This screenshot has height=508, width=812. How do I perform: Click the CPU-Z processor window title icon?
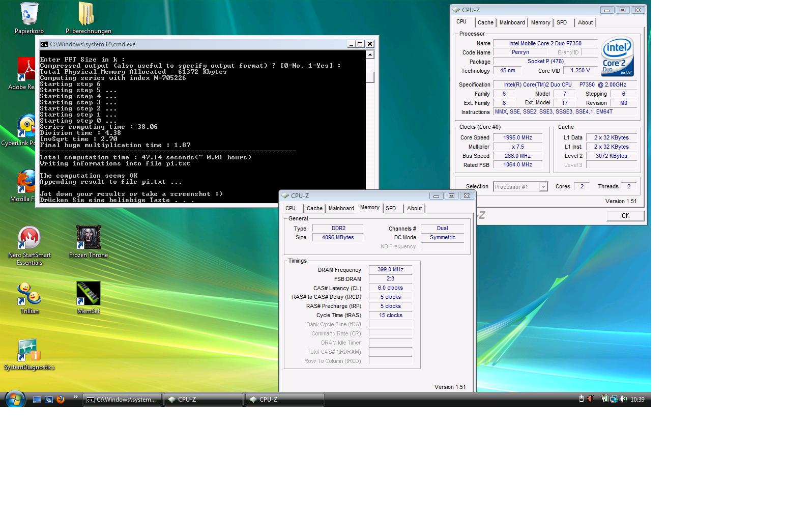tap(456, 10)
